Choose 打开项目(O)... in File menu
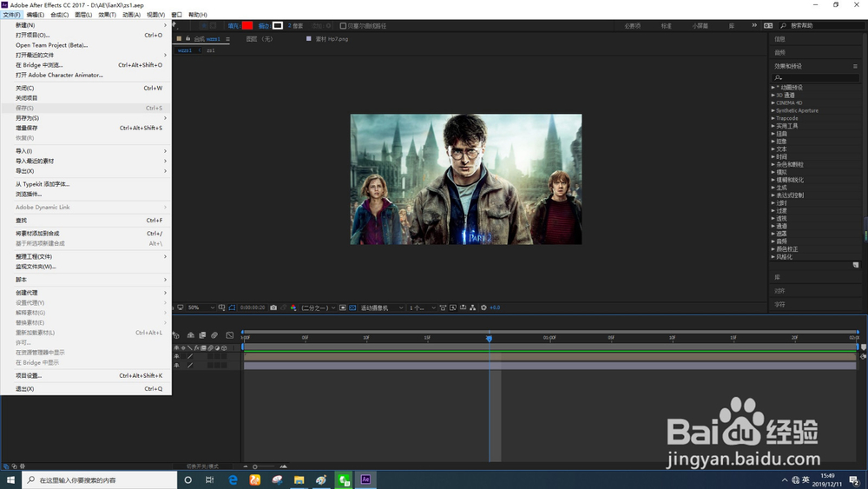This screenshot has width=868, height=489. point(86,35)
